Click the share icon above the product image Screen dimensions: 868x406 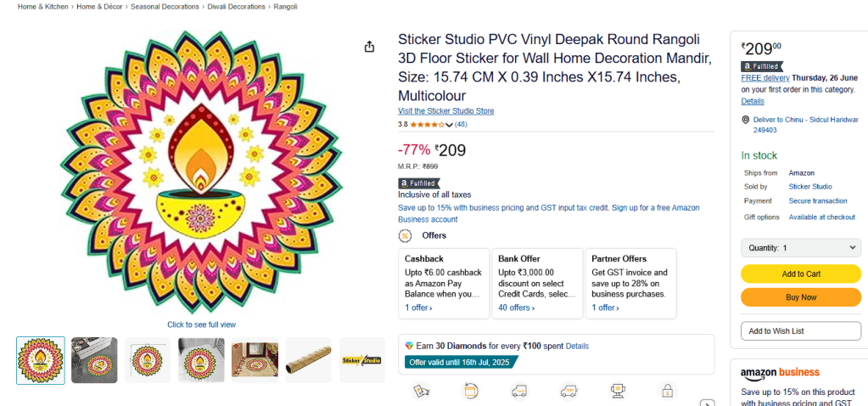(369, 47)
